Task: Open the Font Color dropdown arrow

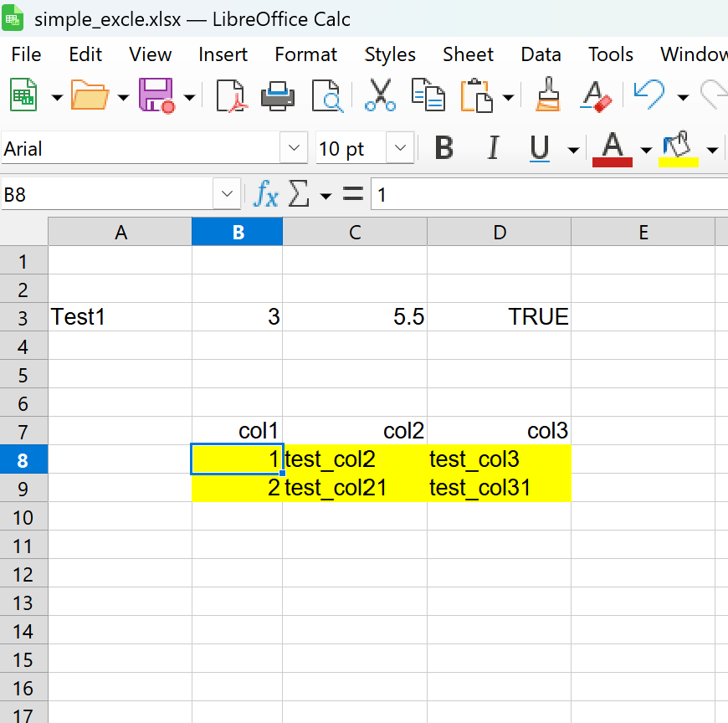Action: tap(647, 148)
